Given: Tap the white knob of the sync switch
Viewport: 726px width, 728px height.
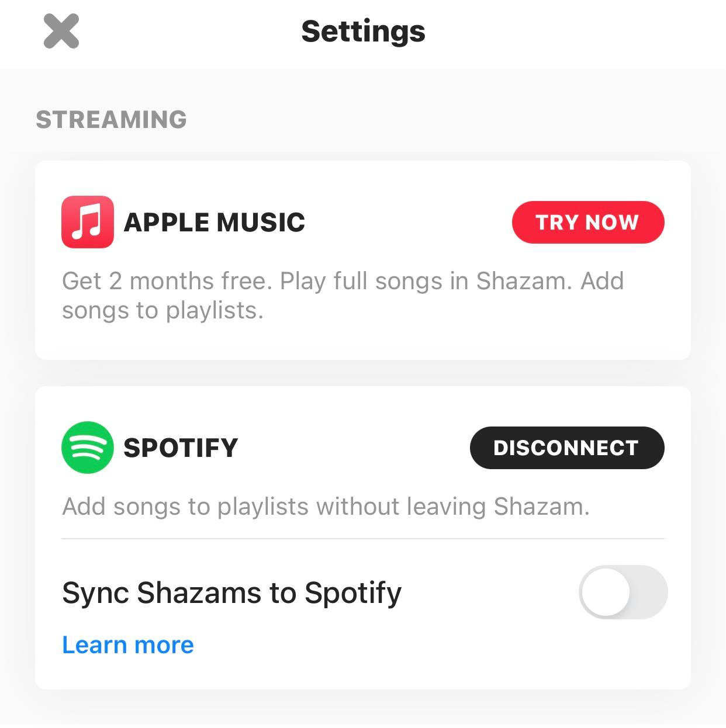Looking at the screenshot, I should 606,592.
